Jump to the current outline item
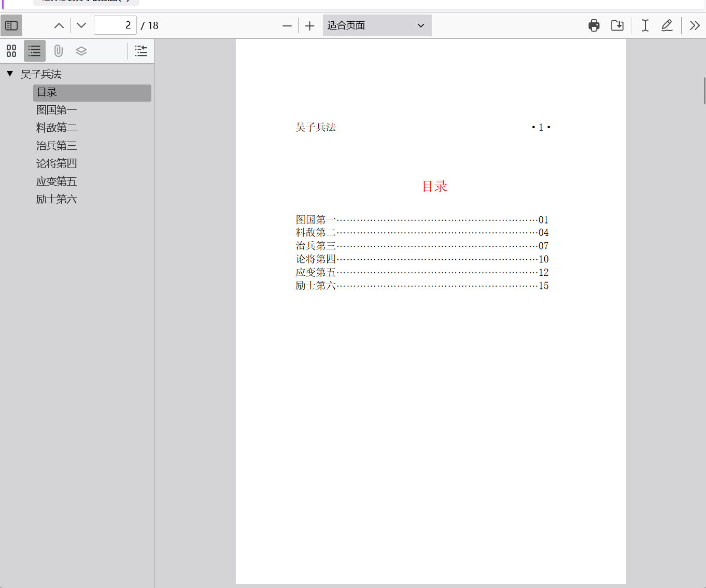 point(141,51)
